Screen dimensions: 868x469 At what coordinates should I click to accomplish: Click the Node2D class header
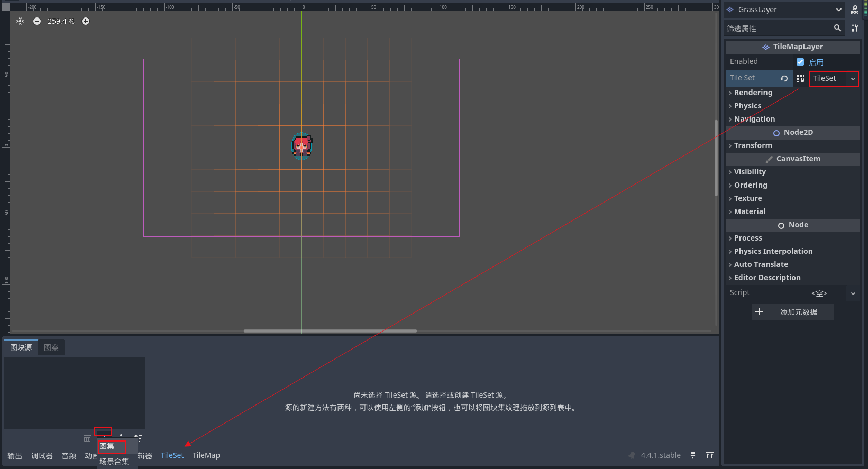coord(793,132)
